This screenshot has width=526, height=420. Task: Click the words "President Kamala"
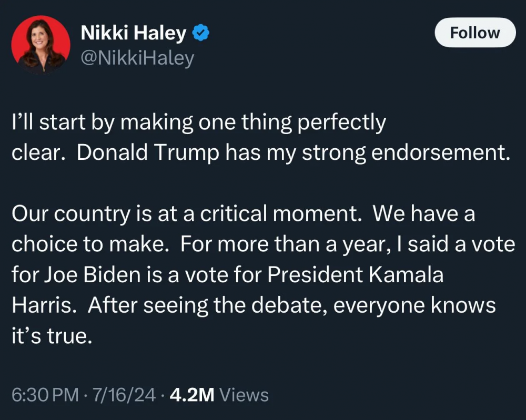(355, 275)
